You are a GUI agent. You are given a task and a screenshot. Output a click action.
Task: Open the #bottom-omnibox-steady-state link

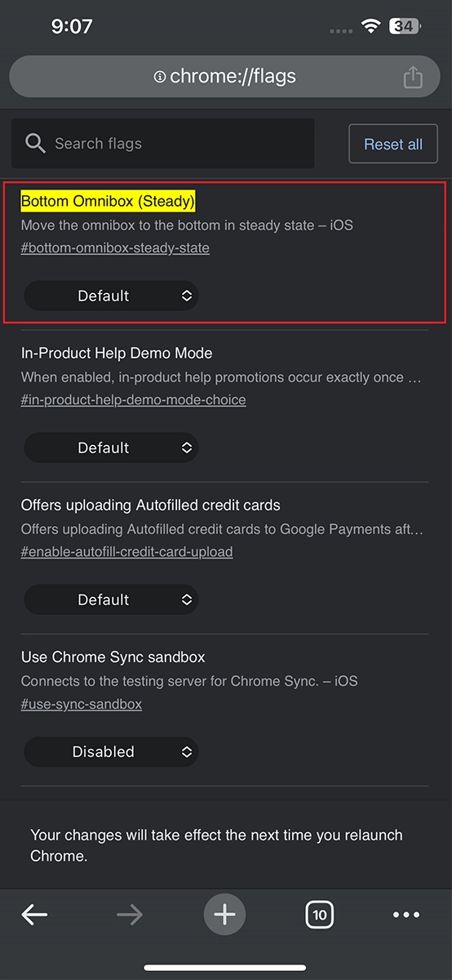[115, 248]
